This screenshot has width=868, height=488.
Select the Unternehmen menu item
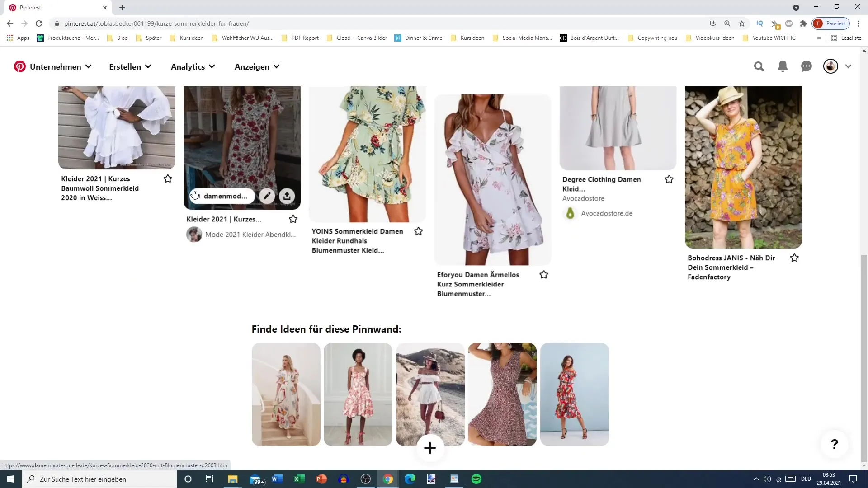click(56, 66)
